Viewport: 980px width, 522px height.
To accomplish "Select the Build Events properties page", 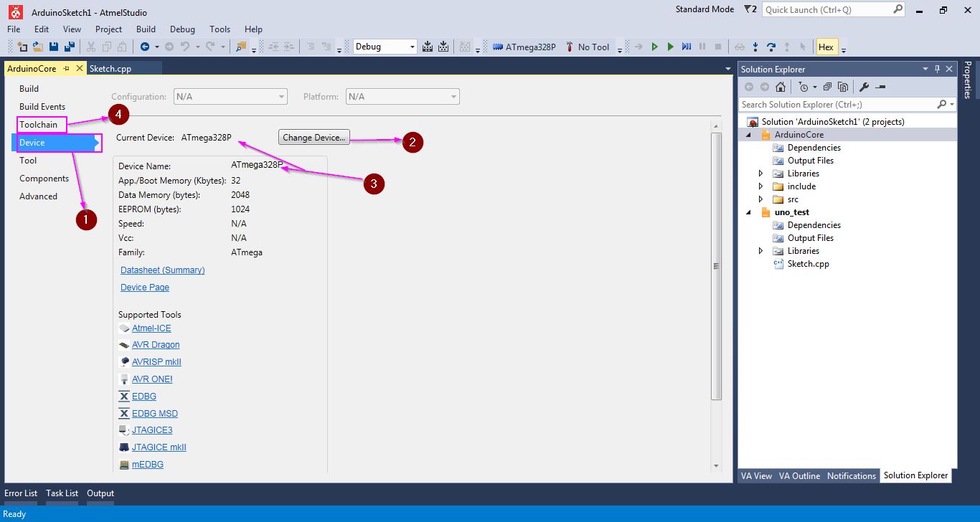I will (42, 107).
